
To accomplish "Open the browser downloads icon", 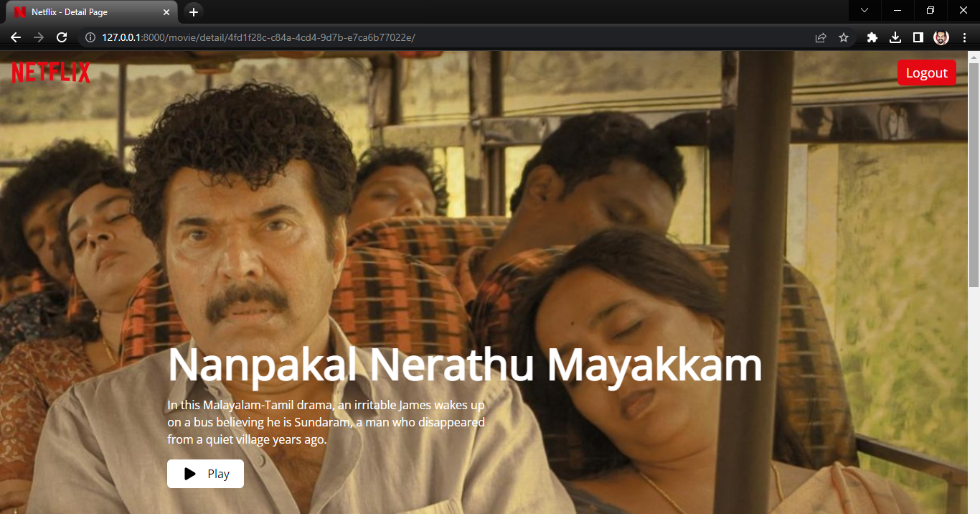I will click(895, 37).
